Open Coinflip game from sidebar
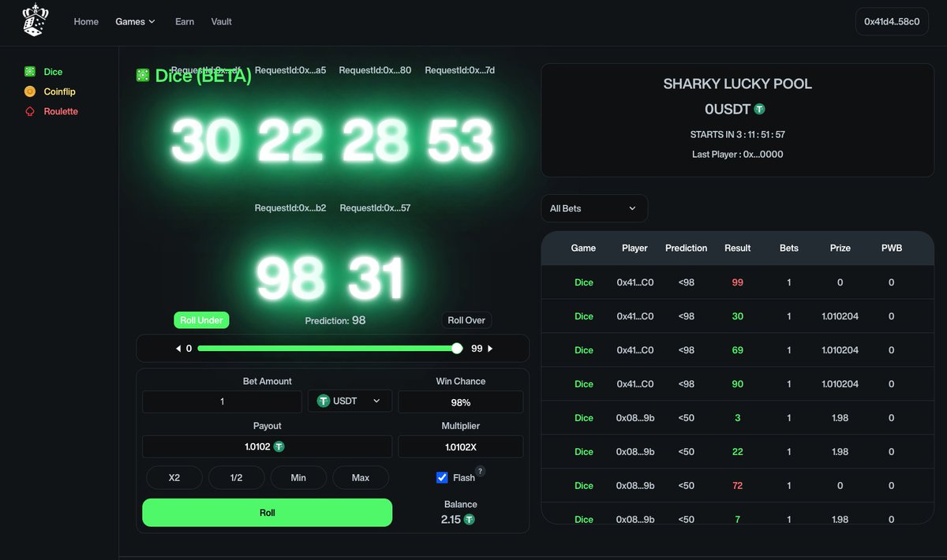Screen dimensions: 947x560 (x=59, y=91)
